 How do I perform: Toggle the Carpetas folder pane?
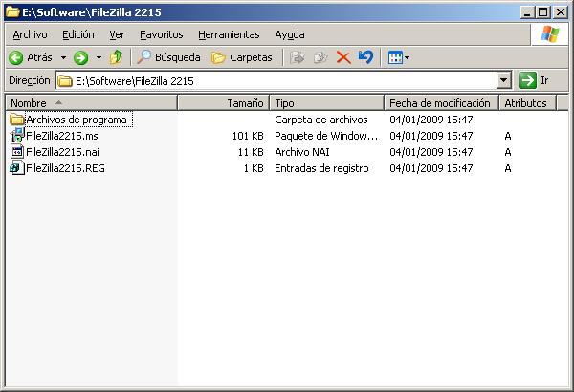click(x=242, y=57)
